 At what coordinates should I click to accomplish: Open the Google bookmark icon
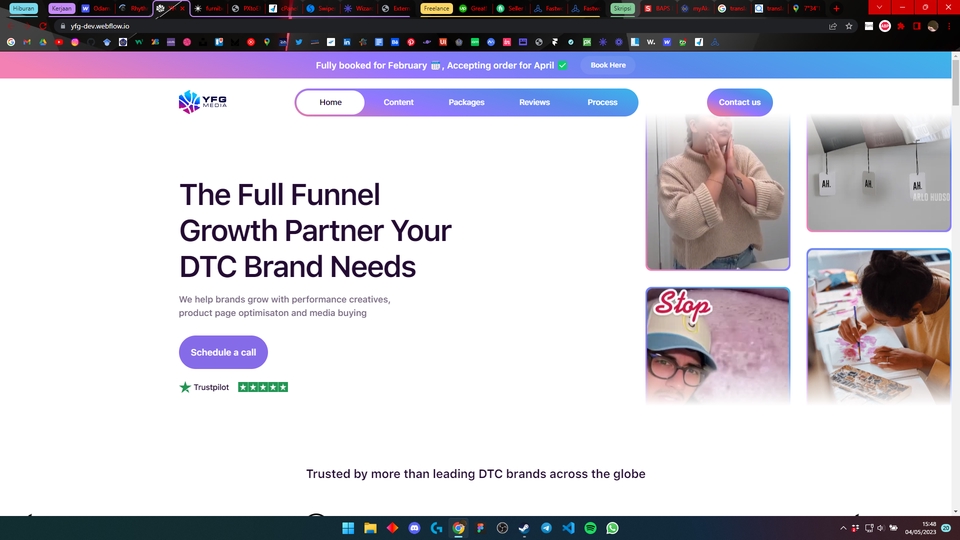[x=11, y=42]
